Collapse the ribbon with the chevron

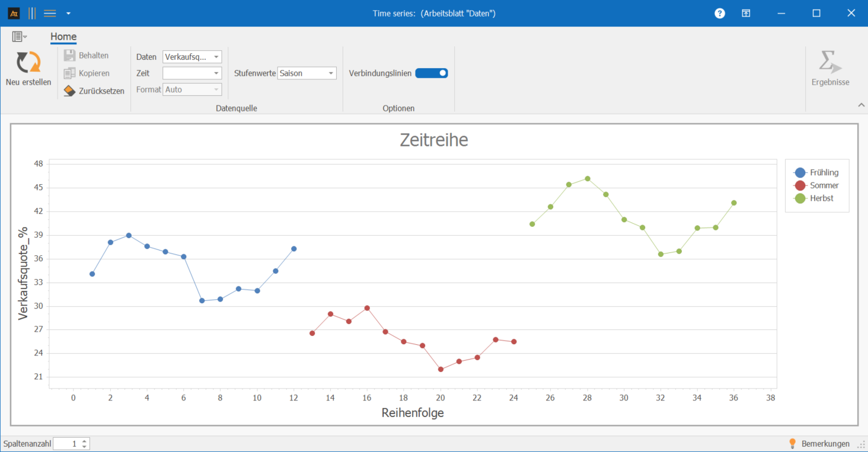(x=861, y=105)
